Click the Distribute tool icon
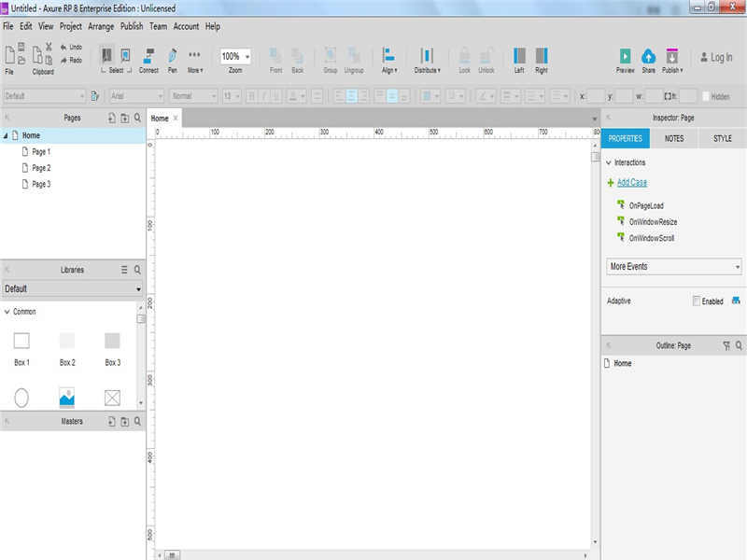 pos(427,55)
